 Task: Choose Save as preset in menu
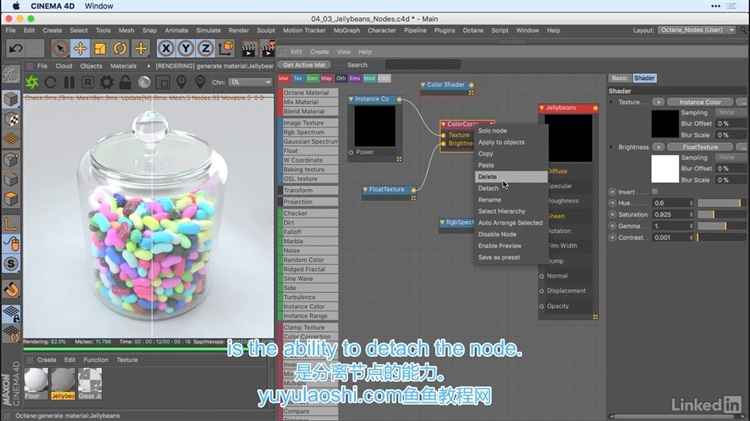pos(511,257)
